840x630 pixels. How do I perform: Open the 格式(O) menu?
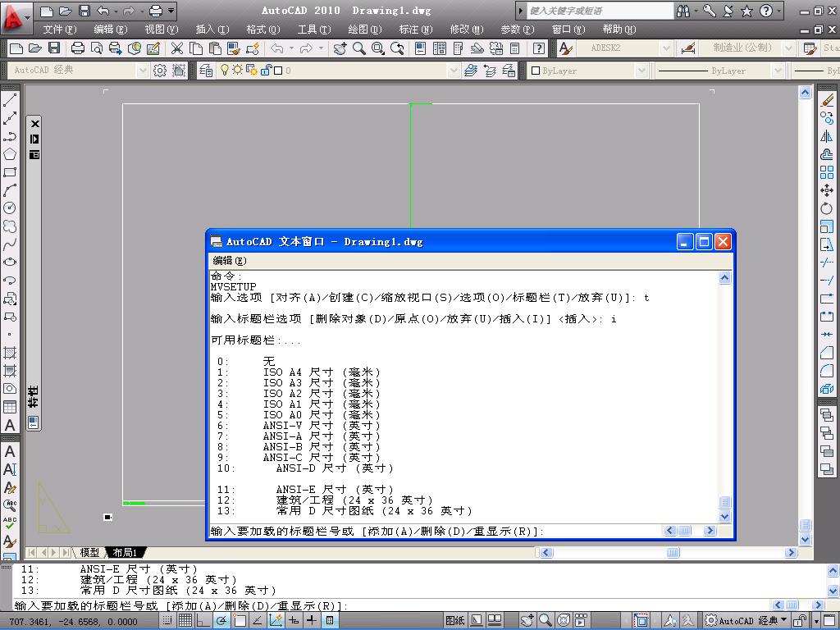(263, 30)
